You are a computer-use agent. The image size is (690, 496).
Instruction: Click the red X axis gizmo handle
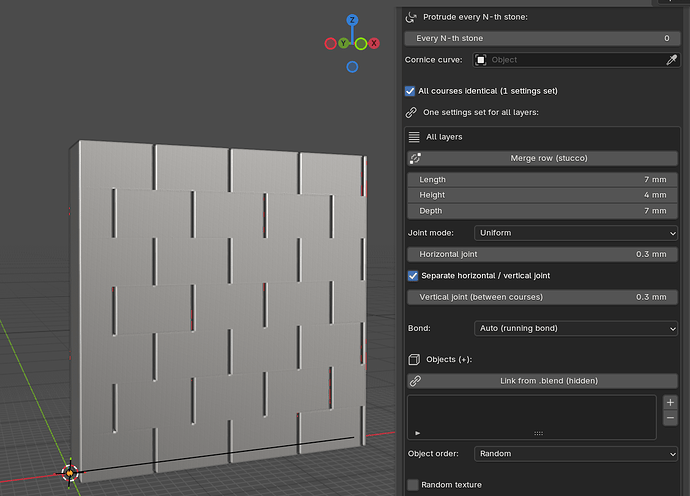click(374, 43)
